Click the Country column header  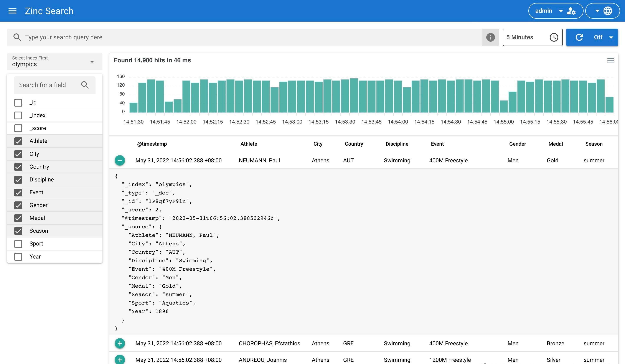pyautogui.click(x=354, y=144)
